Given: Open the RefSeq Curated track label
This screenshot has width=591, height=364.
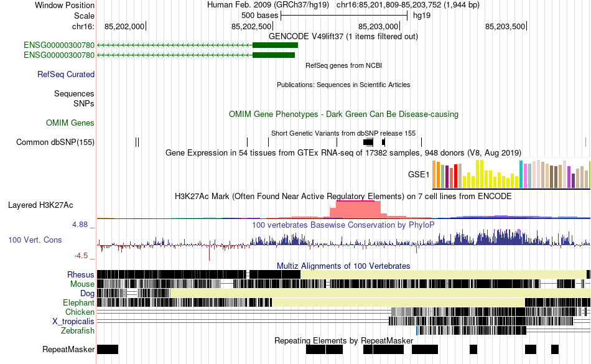Looking at the screenshot, I should pos(66,74).
